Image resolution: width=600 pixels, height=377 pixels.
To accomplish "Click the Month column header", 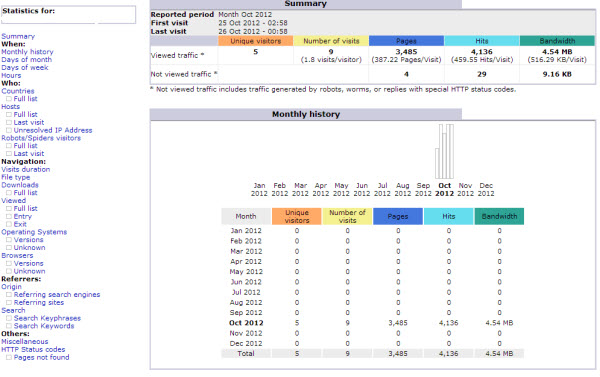I will click(x=246, y=216).
